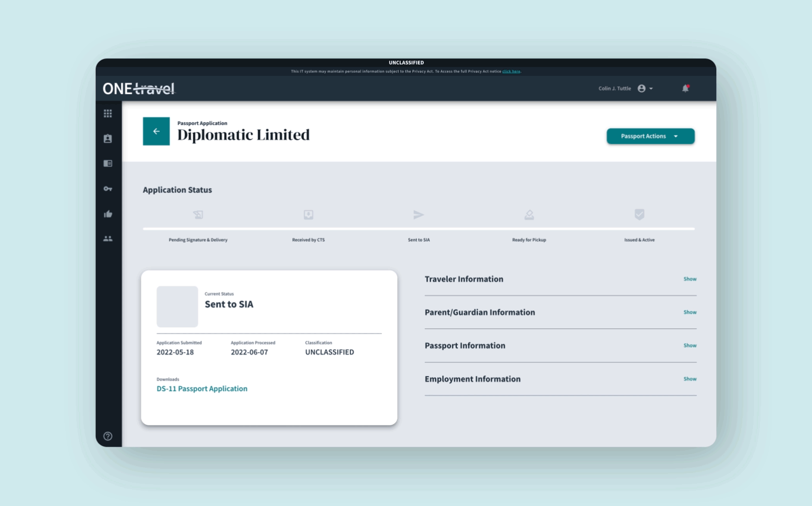Open the people group sidebar icon
812x506 pixels.
(108, 238)
